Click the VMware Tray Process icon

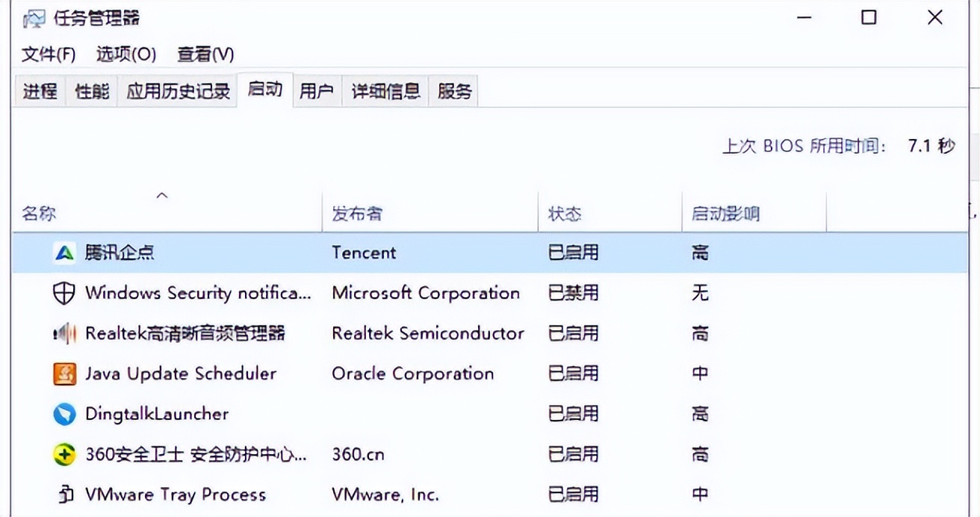point(64,495)
